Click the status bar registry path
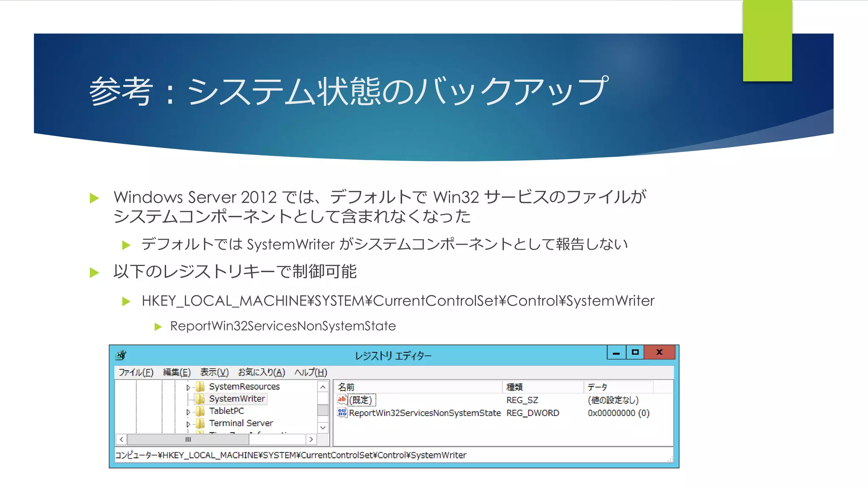The width and height of the screenshot is (868, 488). [291, 455]
